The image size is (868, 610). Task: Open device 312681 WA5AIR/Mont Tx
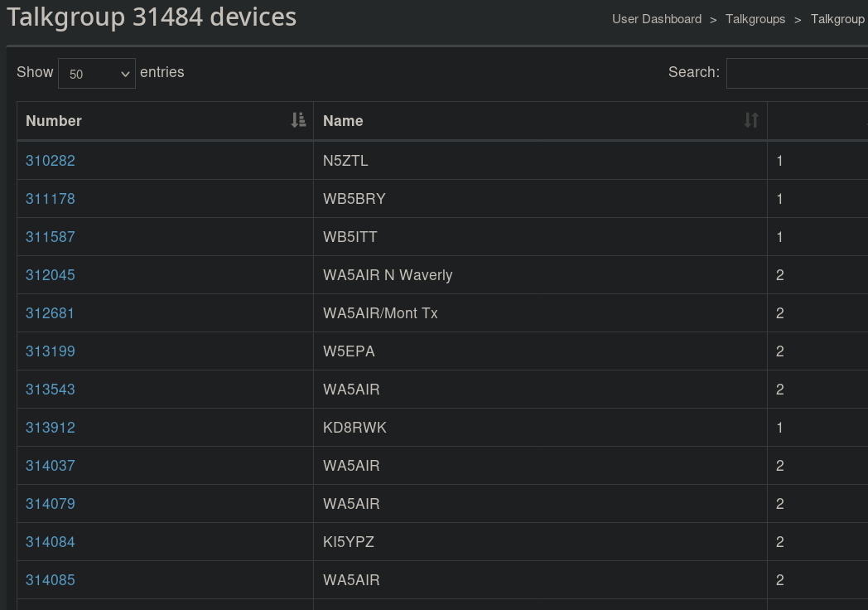coord(51,313)
